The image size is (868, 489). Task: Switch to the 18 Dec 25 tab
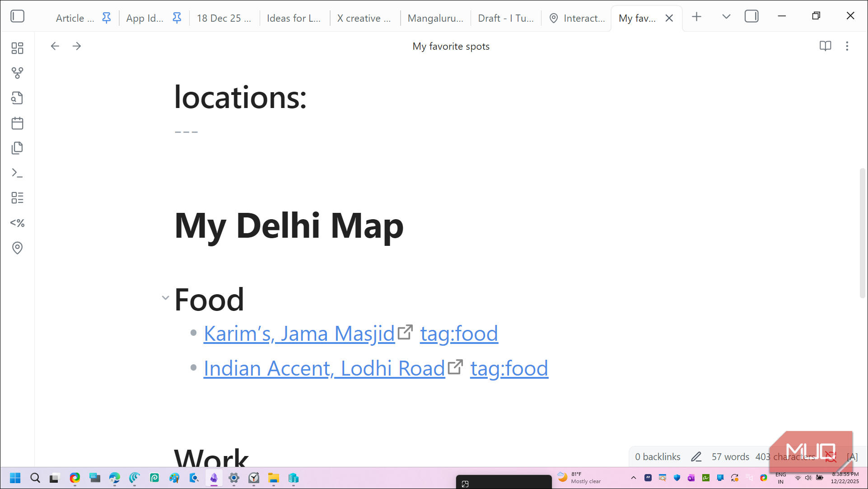pyautogui.click(x=224, y=18)
